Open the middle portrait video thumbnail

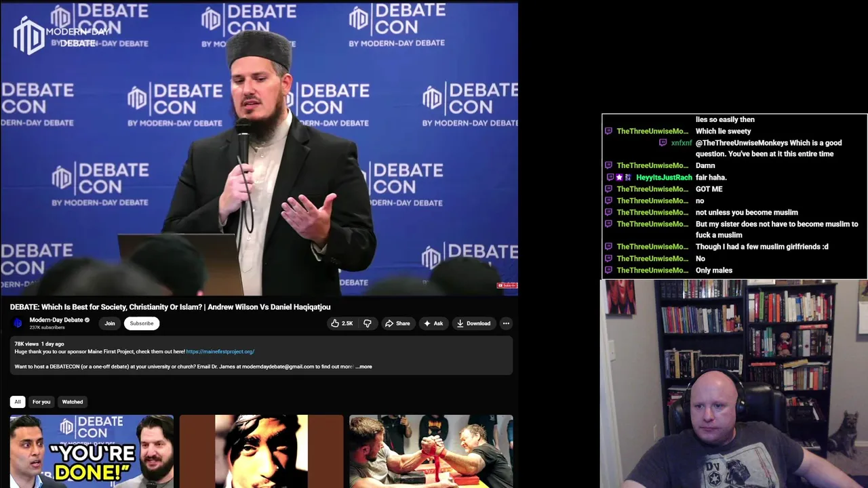tap(261, 451)
